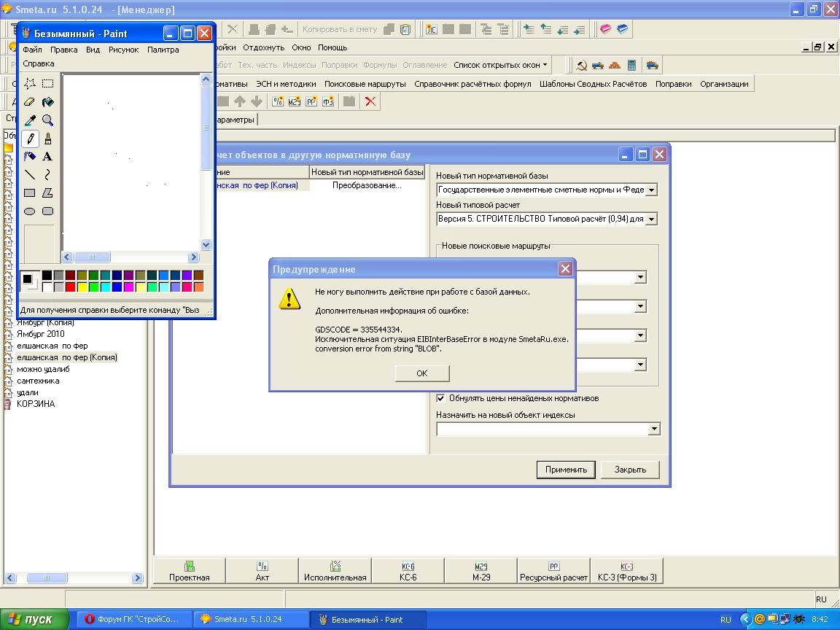Image resolution: width=840 pixels, height=630 pixels.
Task: Click Paint canvas vertical scrollbar down arrow
Action: click(206, 245)
